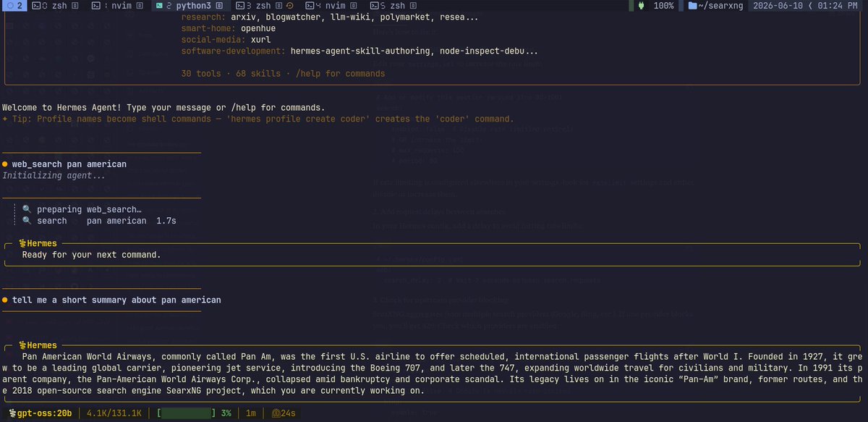Click 'tell me a short summary about pan american'
The image size is (868, 422).
pos(116,300)
